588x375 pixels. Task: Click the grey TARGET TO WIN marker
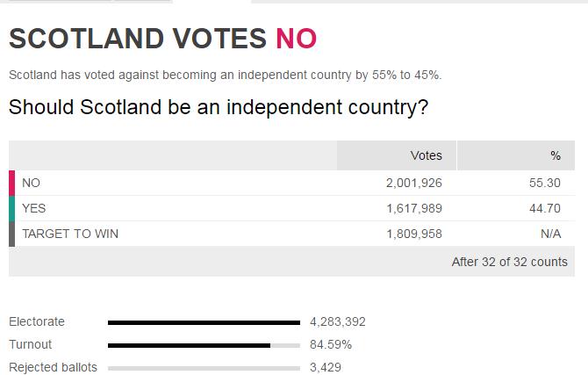coord(12,234)
